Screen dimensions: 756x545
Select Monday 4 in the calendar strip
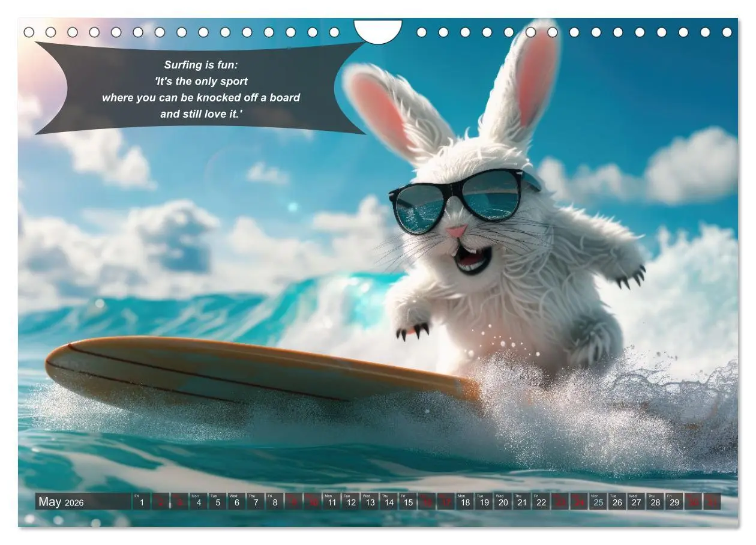pos(199,502)
